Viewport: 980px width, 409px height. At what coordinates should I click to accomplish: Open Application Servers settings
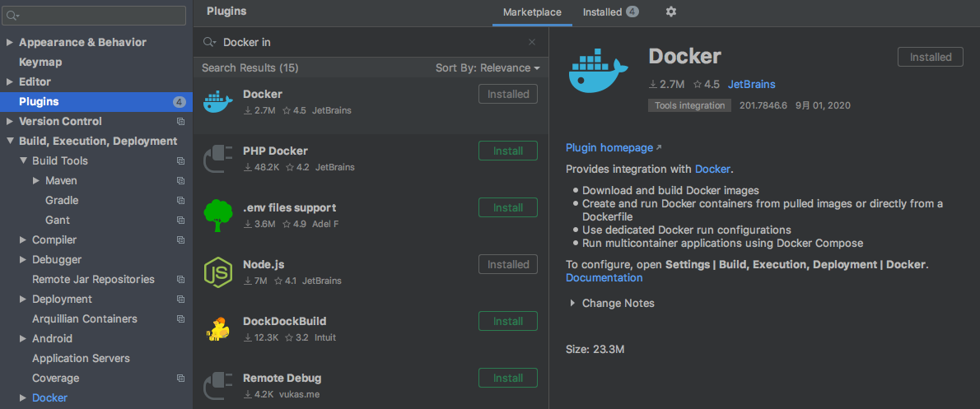82,359
